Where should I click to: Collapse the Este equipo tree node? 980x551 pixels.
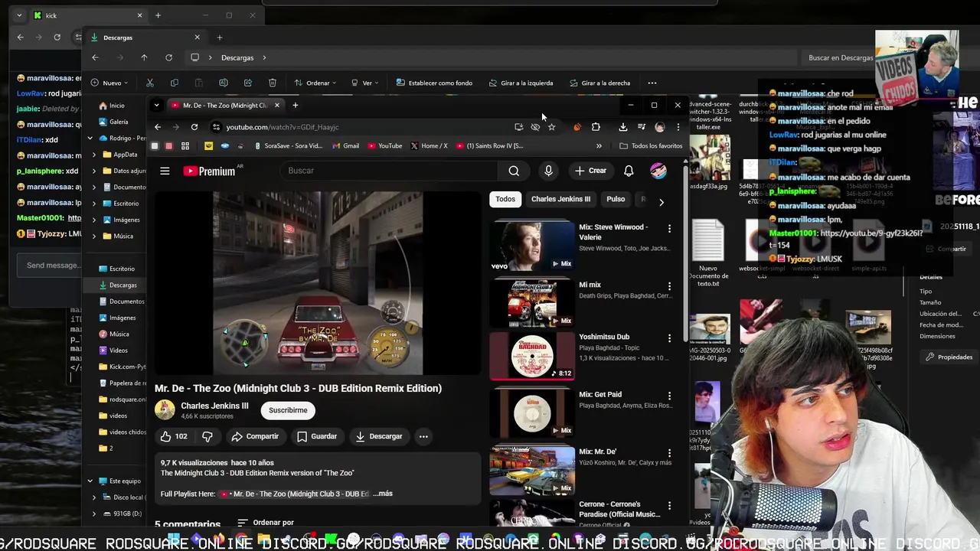[90, 481]
